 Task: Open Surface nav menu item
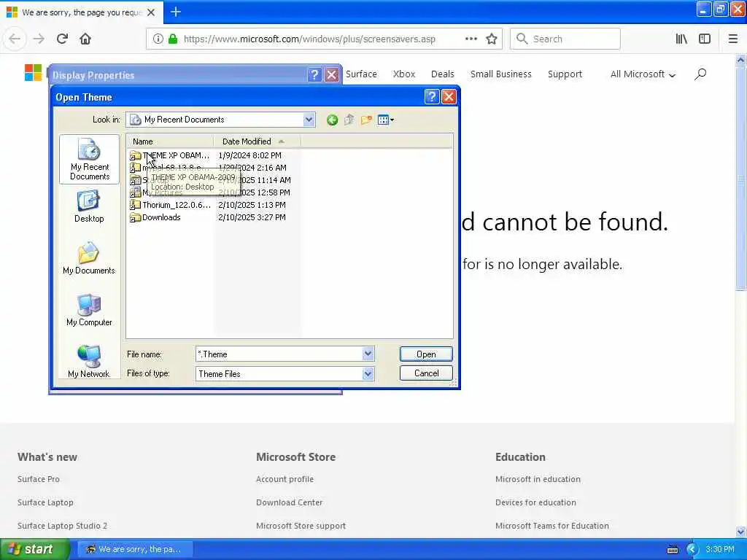pos(361,74)
